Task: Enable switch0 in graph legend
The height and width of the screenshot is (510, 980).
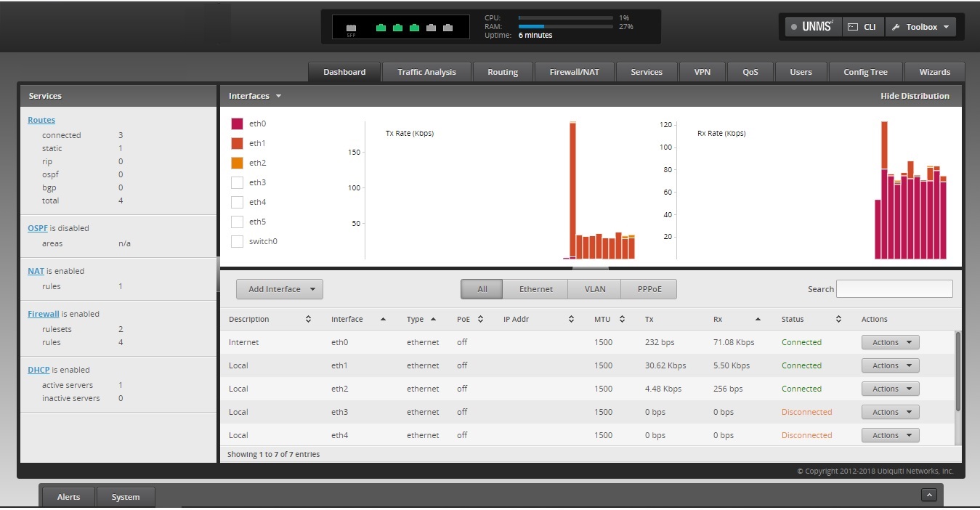Action: click(237, 241)
